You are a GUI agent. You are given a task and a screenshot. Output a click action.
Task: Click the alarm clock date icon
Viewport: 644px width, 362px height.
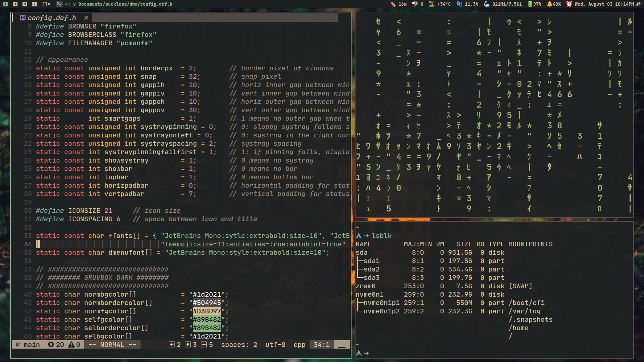coord(569,4)
